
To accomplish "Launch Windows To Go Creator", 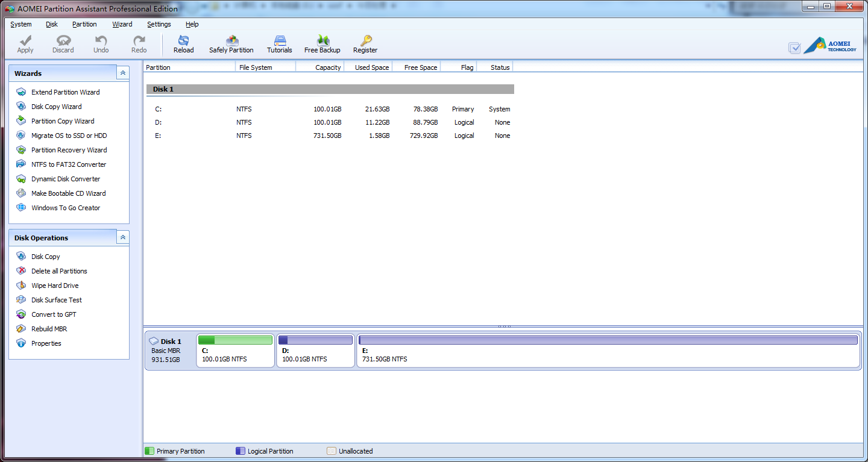I will pos(66,208).
